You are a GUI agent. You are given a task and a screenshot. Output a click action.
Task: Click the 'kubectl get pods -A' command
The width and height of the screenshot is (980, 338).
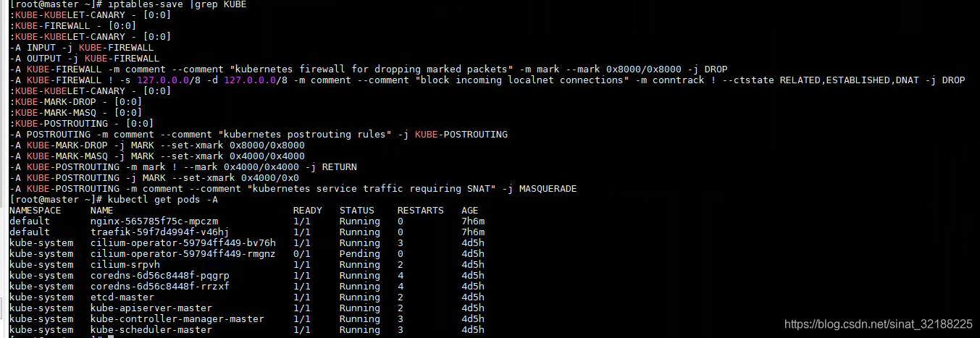163,199
